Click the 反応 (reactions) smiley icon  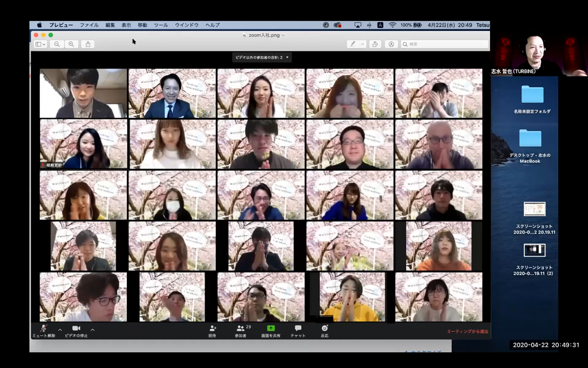click(x=325, y=328)
